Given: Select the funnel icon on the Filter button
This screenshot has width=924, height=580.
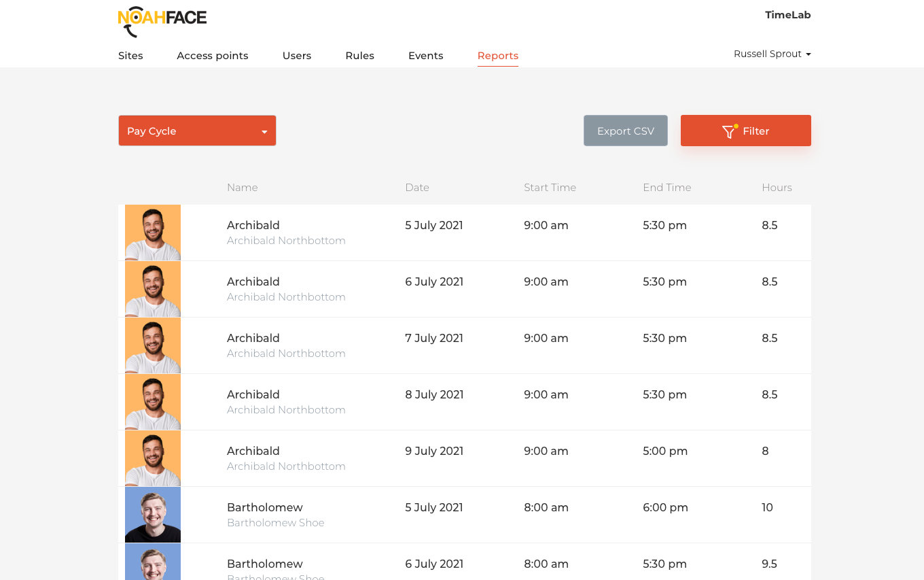Looking at the screenshot, I should point(729,132).
